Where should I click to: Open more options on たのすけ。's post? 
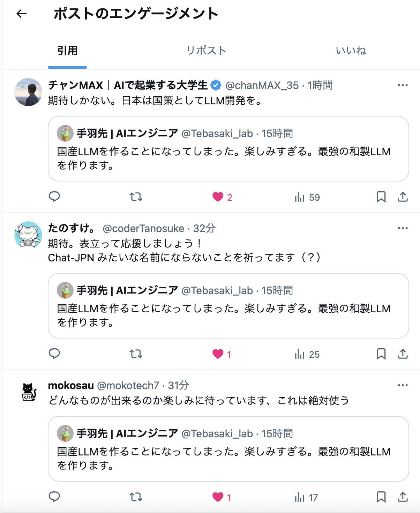pos(403,228)
